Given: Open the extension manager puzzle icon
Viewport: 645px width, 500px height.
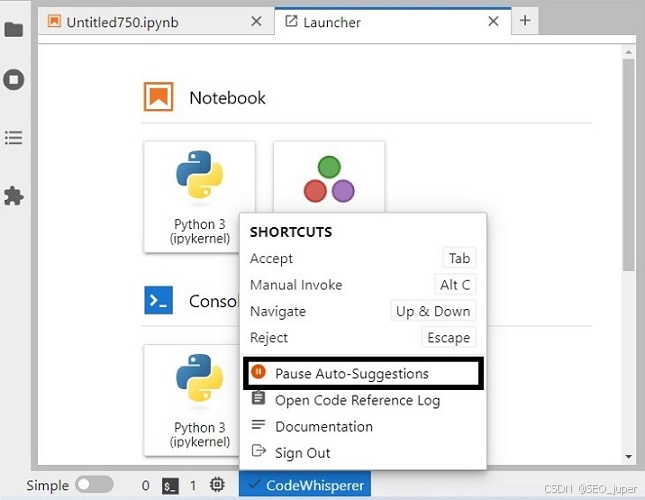Looking at the screenshot, I should [14, 196].
